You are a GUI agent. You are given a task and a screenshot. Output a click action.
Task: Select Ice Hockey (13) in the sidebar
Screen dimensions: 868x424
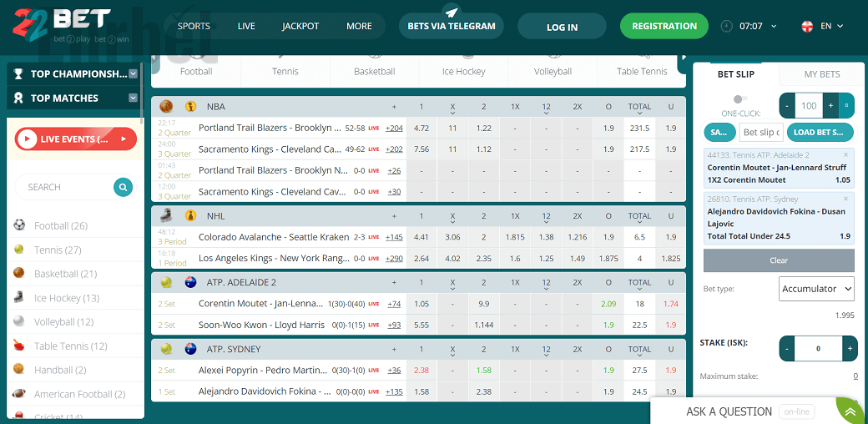(67, 298)
